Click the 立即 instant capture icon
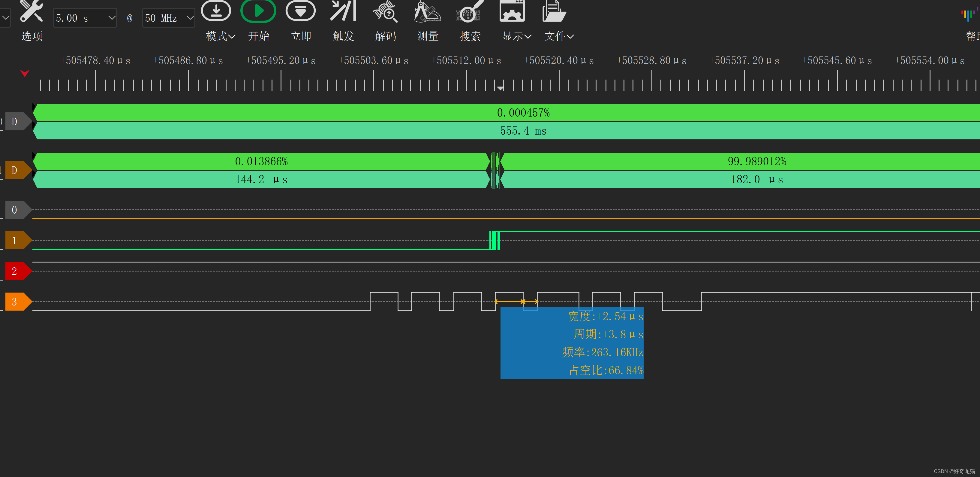 coord(300,11)
